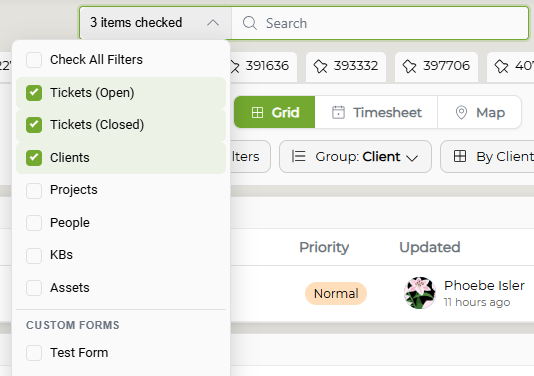Click the location pin icon beside Map
The width and height of the screenshot is (534, 376).
click(461, 112)
